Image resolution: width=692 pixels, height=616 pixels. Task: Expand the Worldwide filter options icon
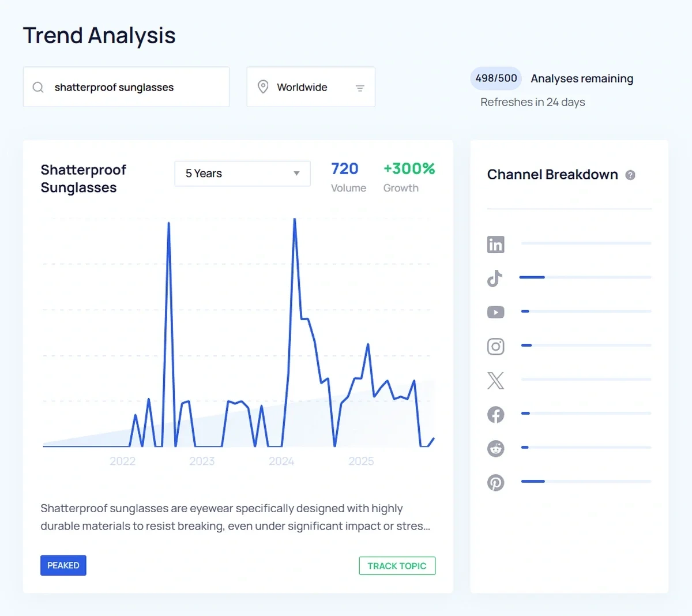click(360, 88)
